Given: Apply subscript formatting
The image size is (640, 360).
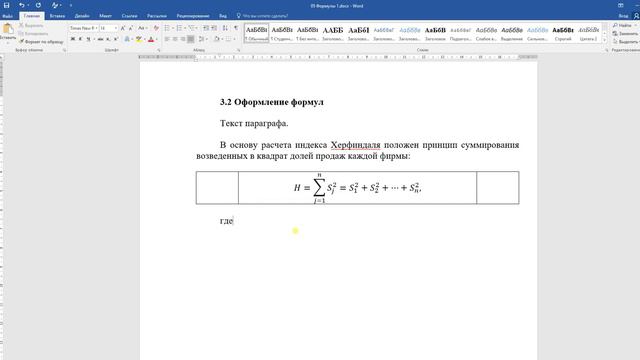Looking at the screenshot, I should [108, 39].
